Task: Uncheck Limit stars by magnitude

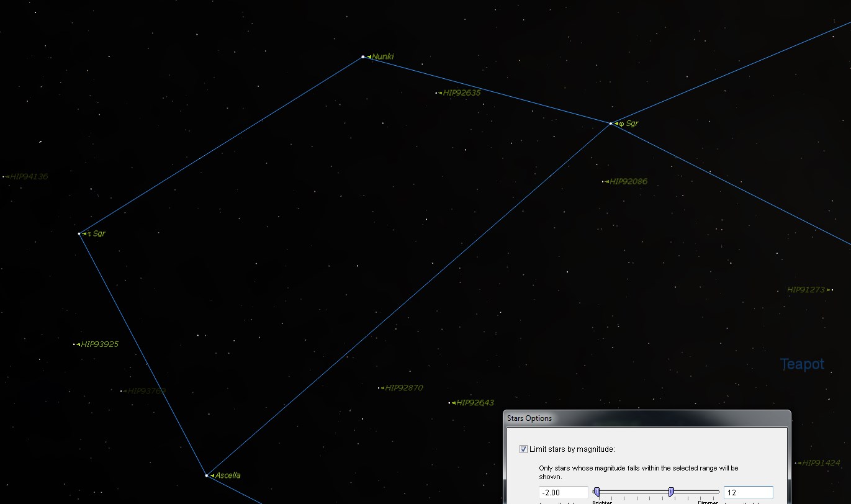Action: coord(524,449)
